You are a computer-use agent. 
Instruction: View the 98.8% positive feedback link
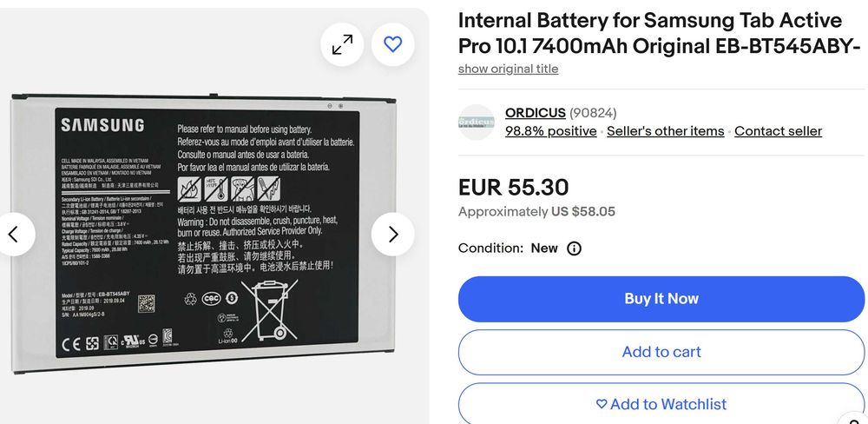(x=550, y=131)
